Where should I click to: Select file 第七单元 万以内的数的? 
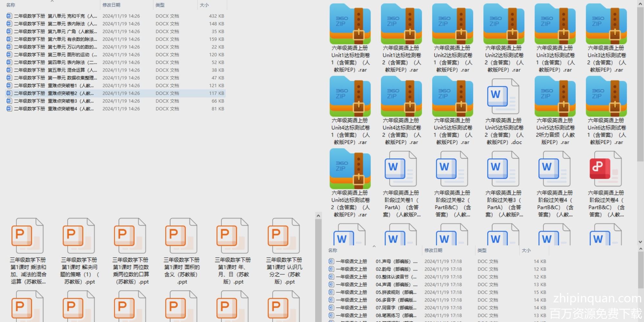tap(116, 47)
